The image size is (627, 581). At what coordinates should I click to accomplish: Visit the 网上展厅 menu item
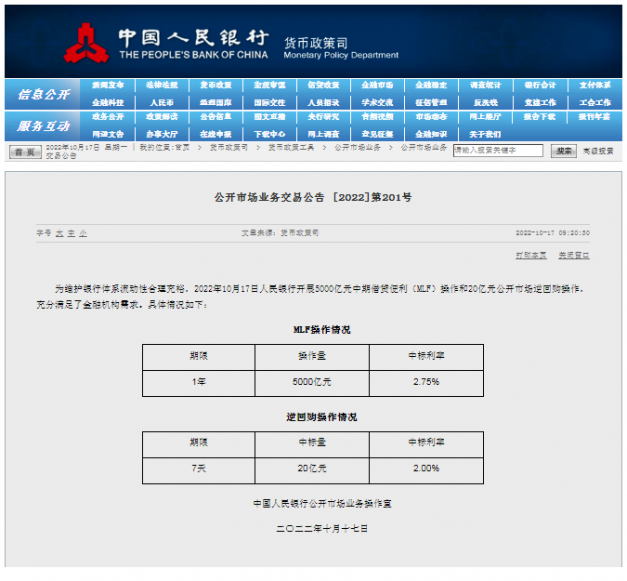tap(485, 117)
